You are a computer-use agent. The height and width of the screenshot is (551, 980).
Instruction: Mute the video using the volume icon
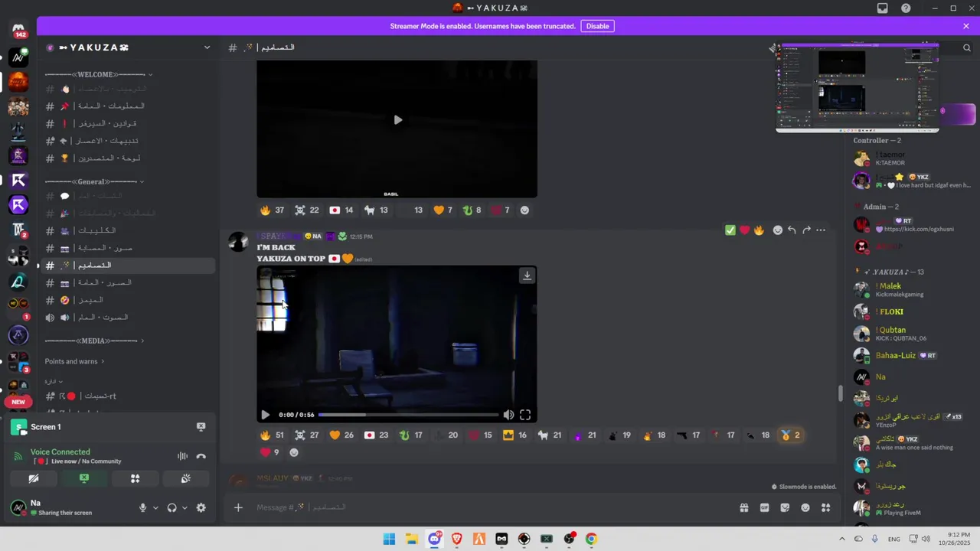pyautogui.click(x=508, y=415)
